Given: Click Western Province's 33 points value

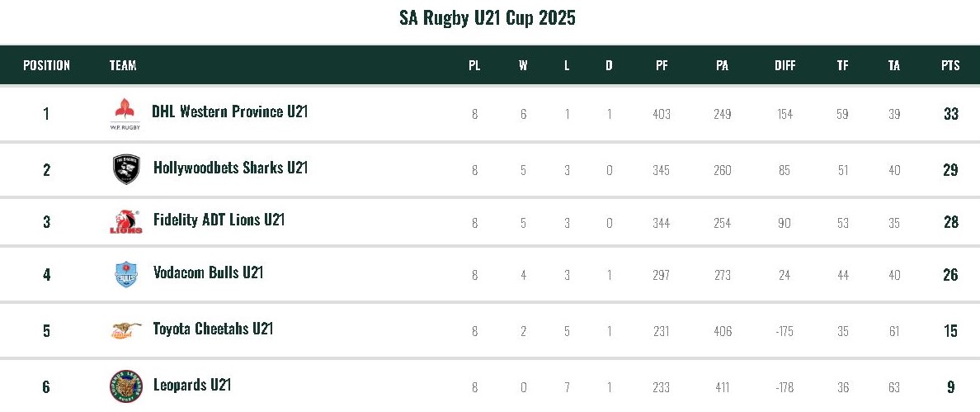Looking at the screenshot, I should (x=951, y=114).
